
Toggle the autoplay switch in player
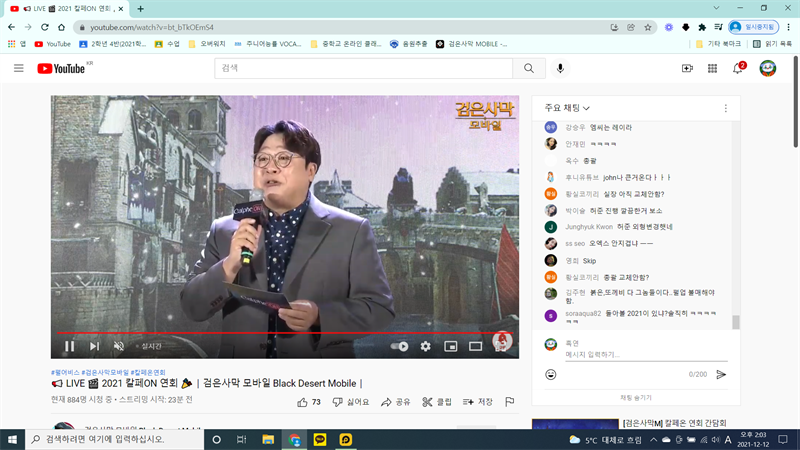pos(399,346)
